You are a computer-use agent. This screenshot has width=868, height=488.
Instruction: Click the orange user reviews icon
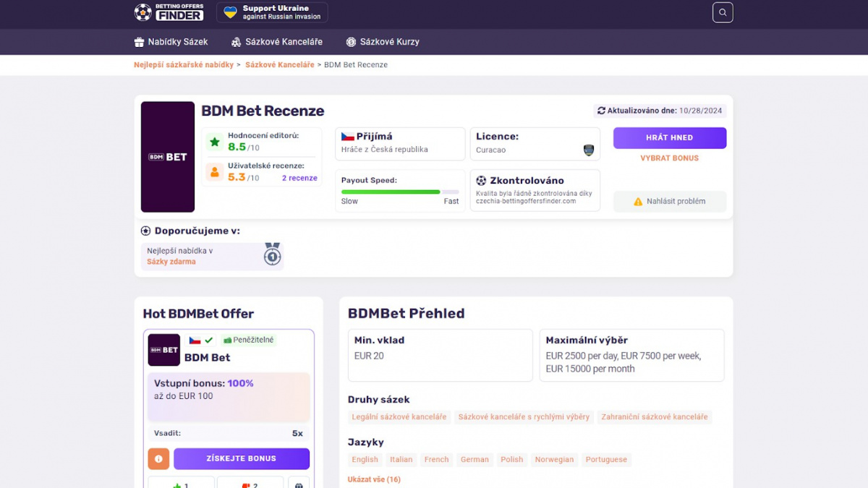tap(214, 172)
